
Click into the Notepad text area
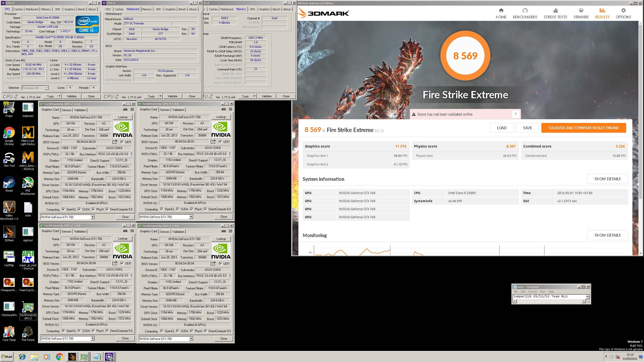coord(549,297)
